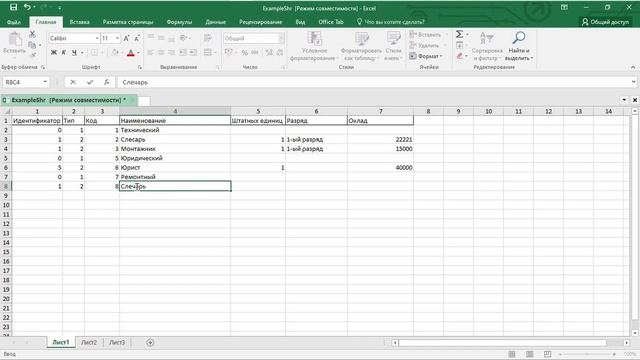The height and width of the screenshot is (360, 640).
Task: Decrease the indent of the cell
Action: click(182, 52)
